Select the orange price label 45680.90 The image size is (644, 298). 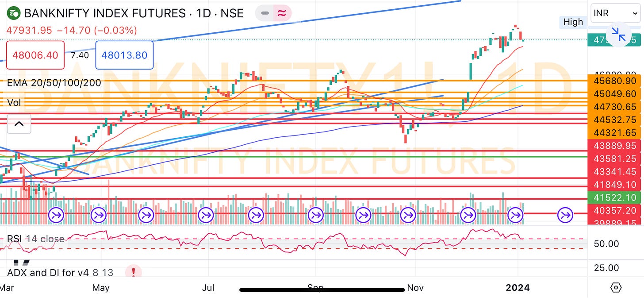[615, 81]
